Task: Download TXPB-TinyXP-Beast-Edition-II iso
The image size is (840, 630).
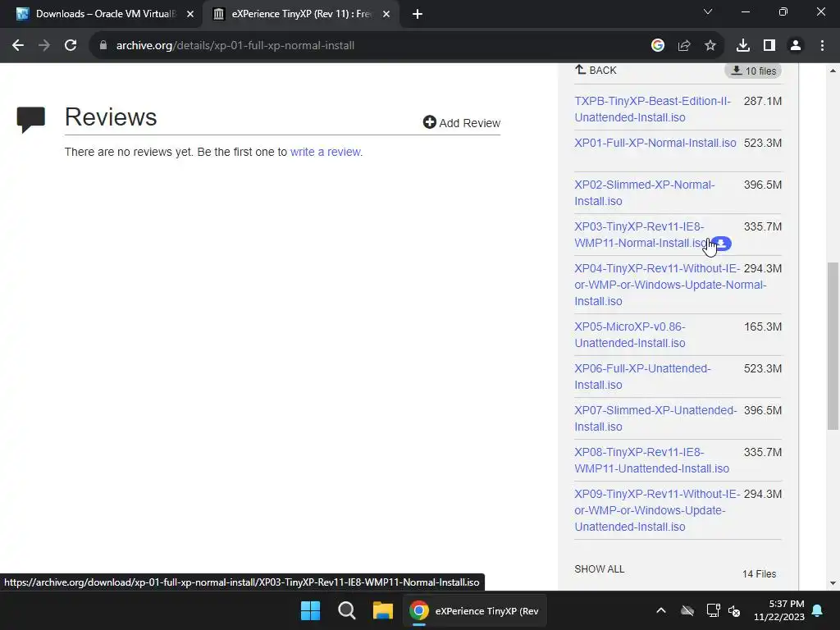Action: (x=652, y=109)
